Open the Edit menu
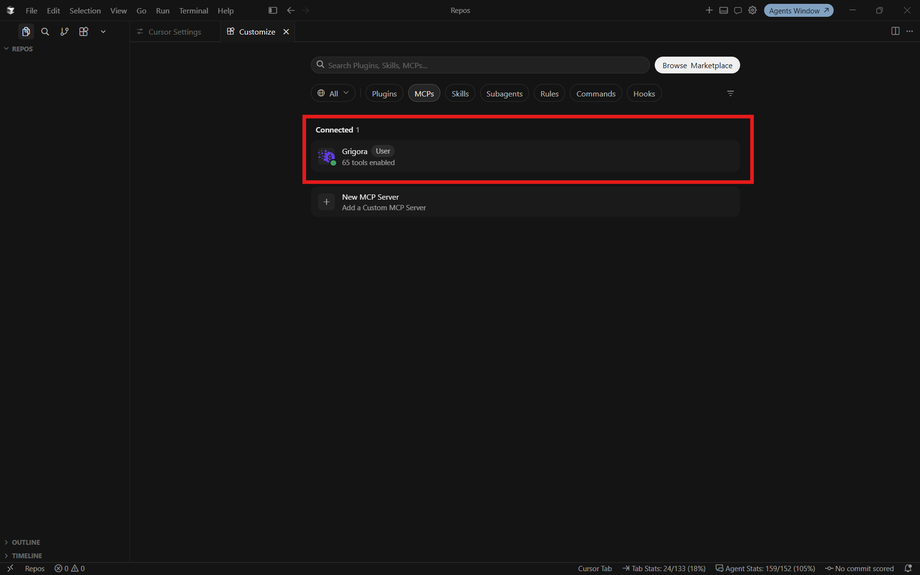The width and height of the screenshot is (920, 575). [x=53, y=11]
